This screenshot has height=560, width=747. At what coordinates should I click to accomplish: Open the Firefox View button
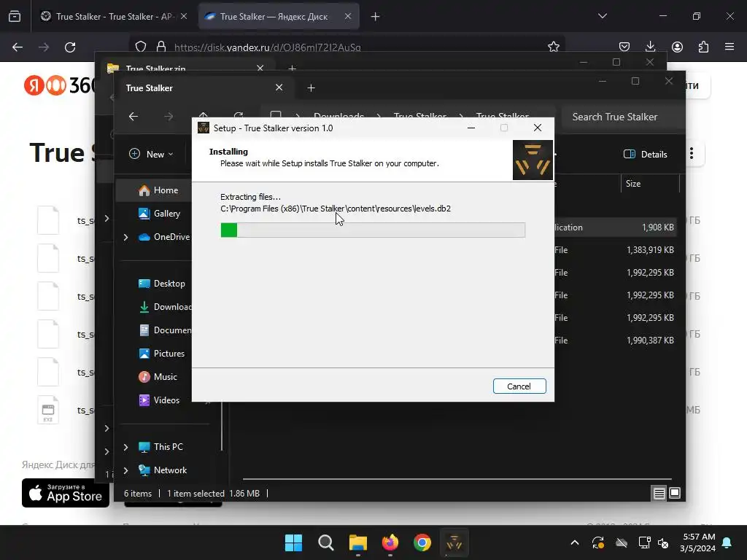(15, 17)
